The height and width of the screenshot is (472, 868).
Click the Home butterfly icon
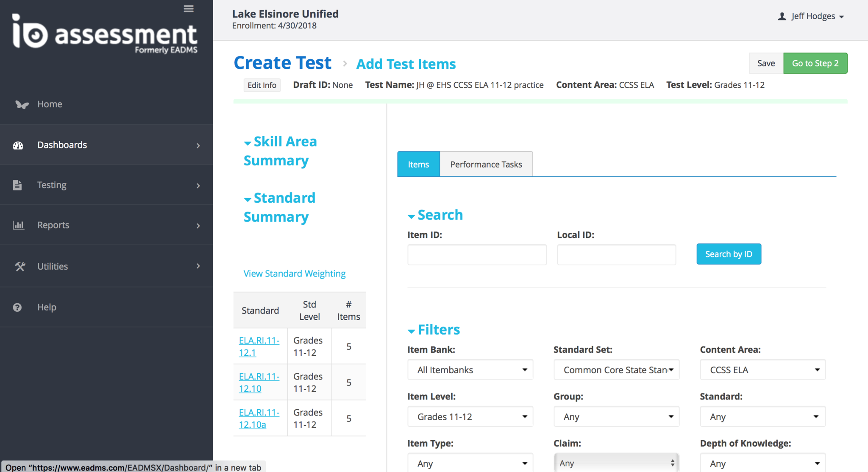pos(22,104)
